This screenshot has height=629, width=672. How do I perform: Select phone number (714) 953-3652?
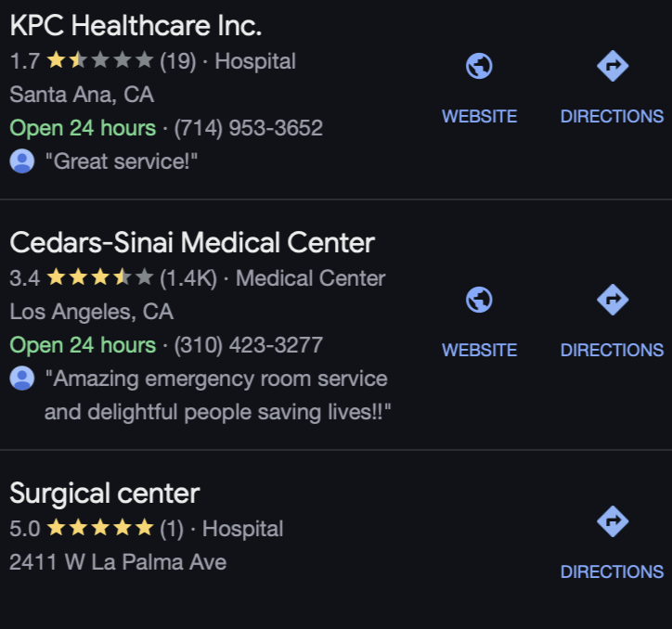coord(248,128)
